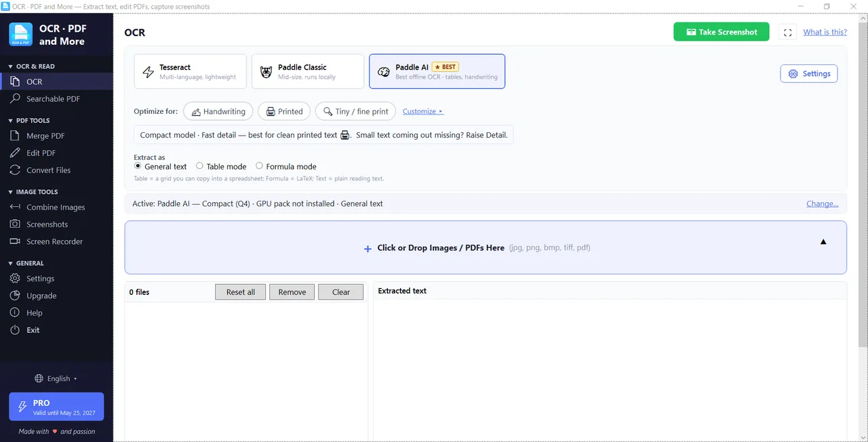The width and height of the screenshot is (868, 442).
Task: Collapse the GENERAL sidebar section
Action: 26,263
